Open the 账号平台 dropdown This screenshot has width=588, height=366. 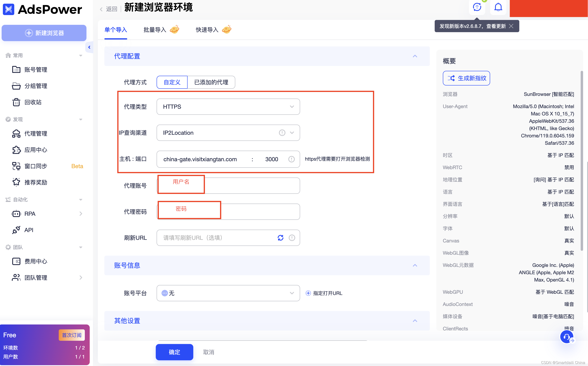pos(228,293)
